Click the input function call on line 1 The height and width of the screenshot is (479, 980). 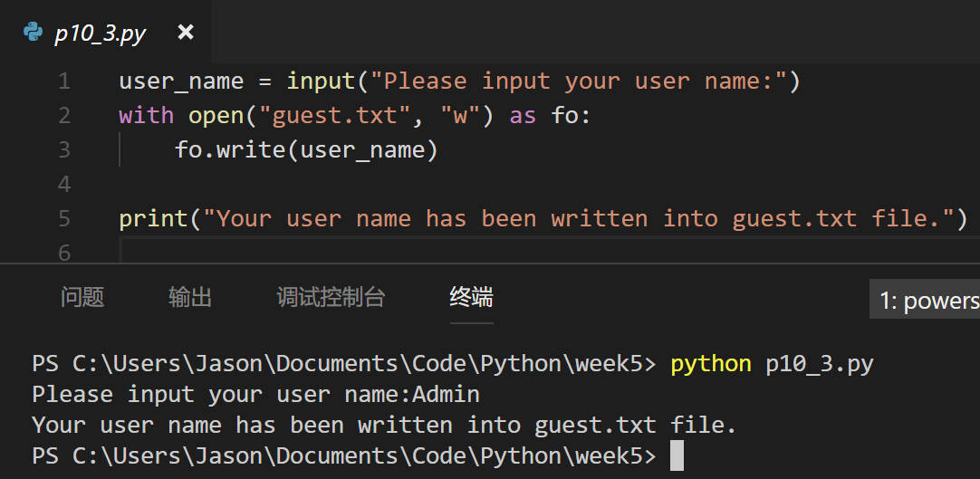[321, 81]
